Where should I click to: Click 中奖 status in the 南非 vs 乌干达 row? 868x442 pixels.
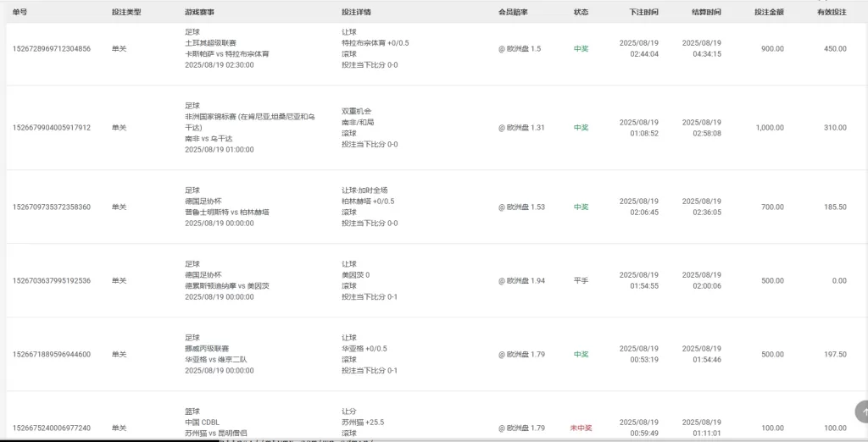(581, 128)
